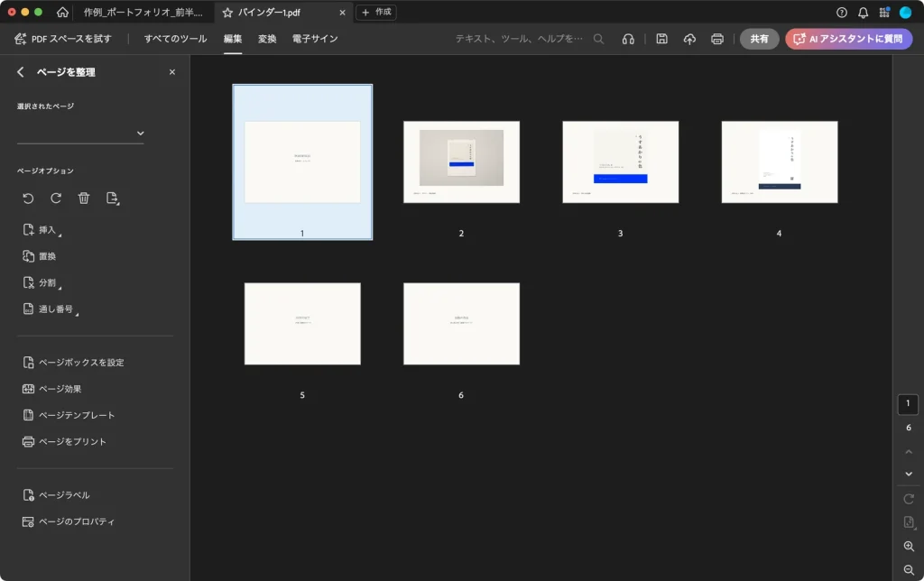Switch to バインダー1.pdf tab
The height and width of the screenshot is (581, 924).
(269, 13)
